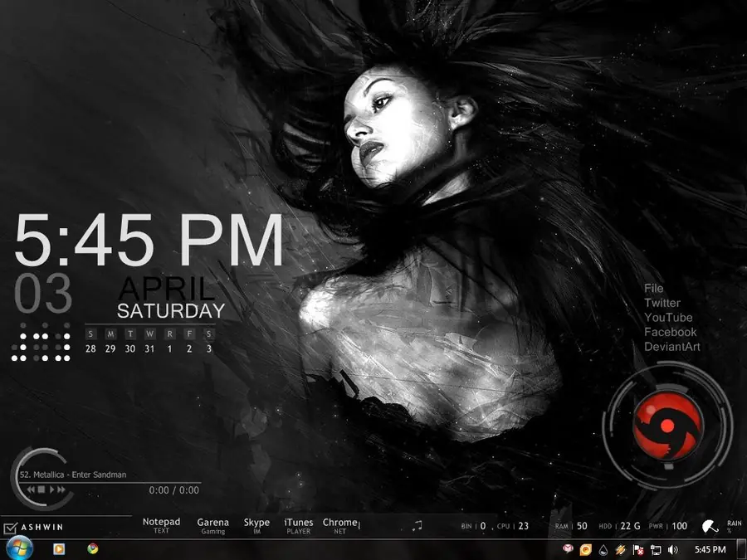Open the Chrome icon in taskbar
Screen dimensions: 747x560
(x=93, y=548)
